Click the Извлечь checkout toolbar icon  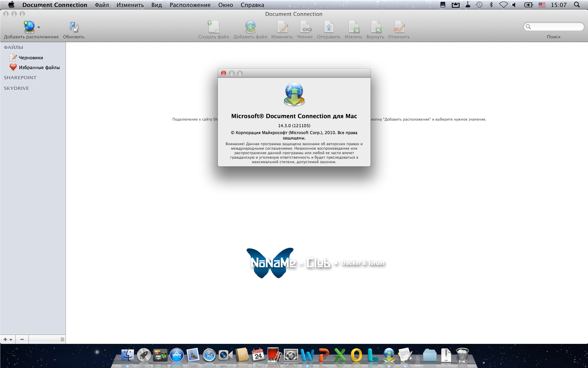point(354,27)
